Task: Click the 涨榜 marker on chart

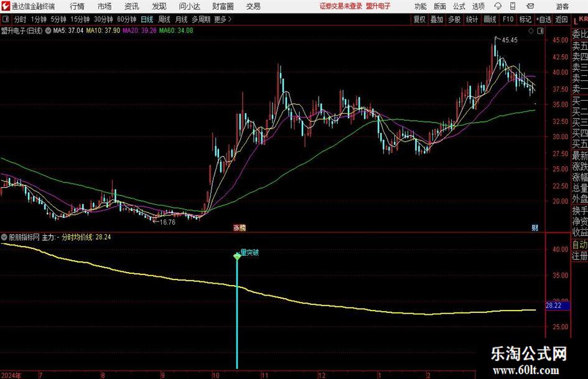Action: click(240, 227)
